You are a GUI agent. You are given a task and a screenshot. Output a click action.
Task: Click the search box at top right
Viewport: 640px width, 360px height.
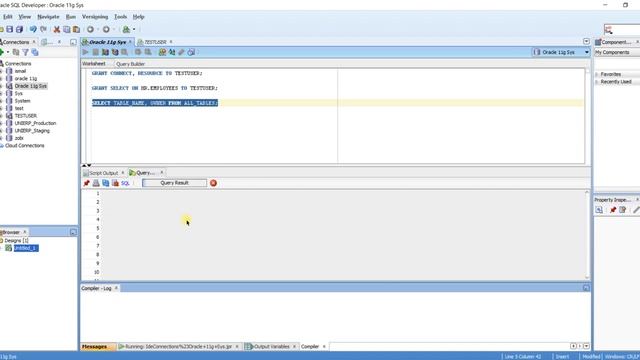[x=622, y=30]
